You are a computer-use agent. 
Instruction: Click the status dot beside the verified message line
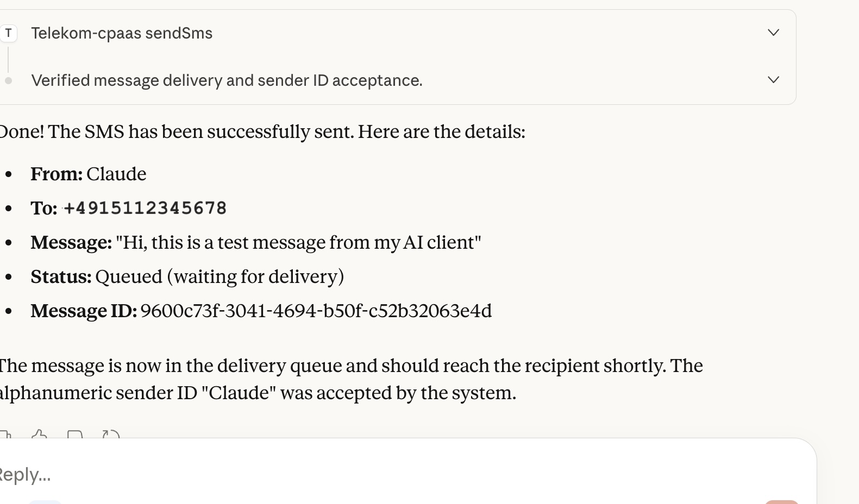pyautogui.click(x=8, y=80)
